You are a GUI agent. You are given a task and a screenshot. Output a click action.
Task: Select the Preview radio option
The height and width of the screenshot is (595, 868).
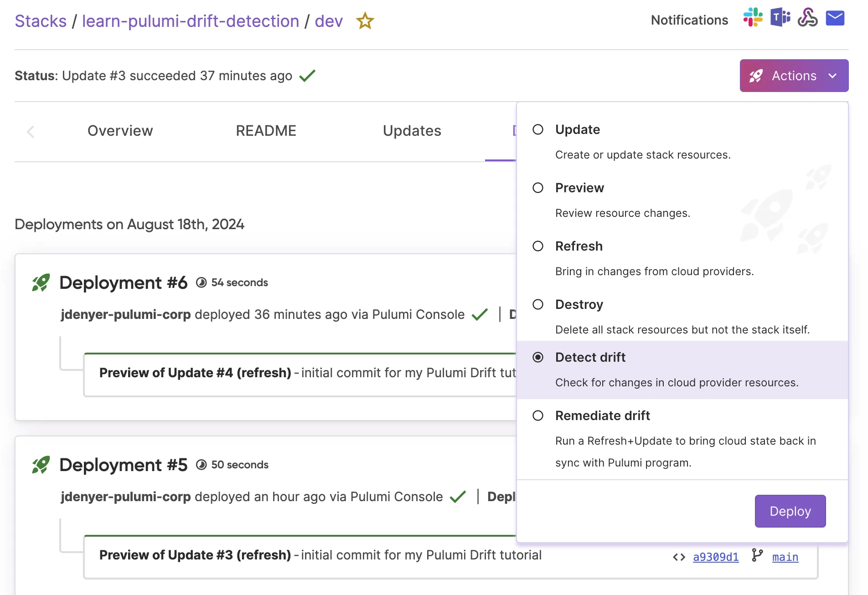[538, 188]
